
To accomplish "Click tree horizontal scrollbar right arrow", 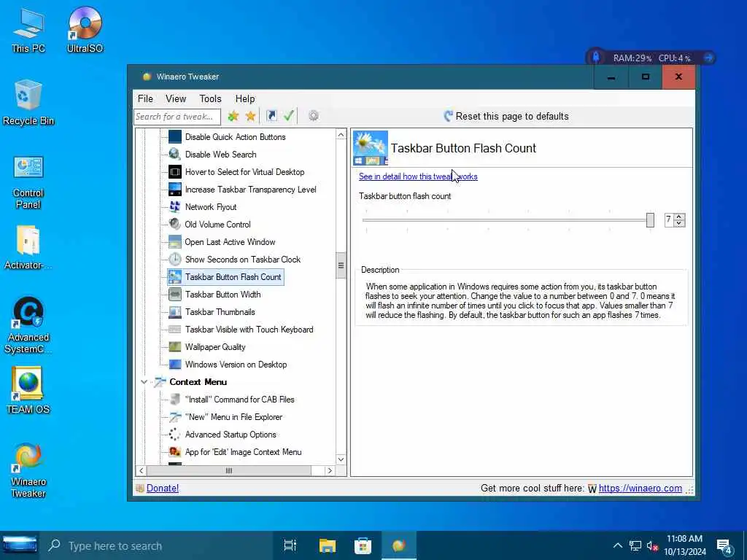I will [330, 470].
